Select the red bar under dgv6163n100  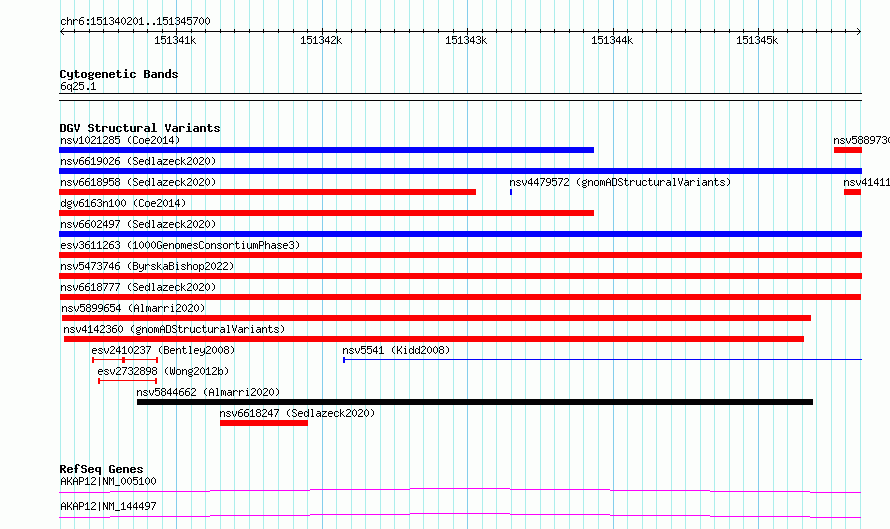coord(326,213)
